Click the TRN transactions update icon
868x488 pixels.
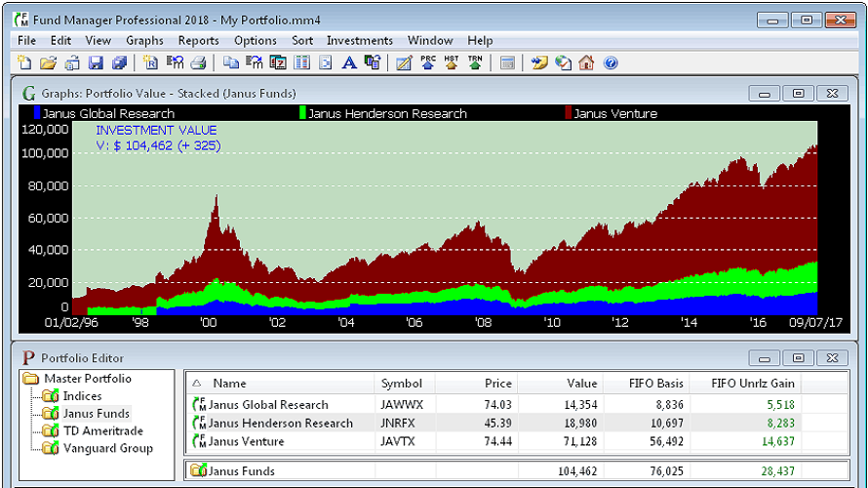click(x=475, y=63)
